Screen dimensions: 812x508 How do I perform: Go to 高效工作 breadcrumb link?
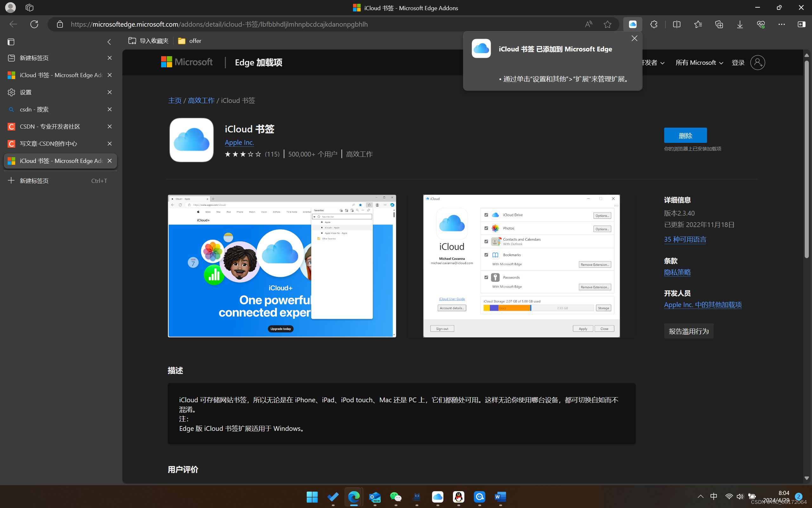pyautogui.click(x=201, y=100)
